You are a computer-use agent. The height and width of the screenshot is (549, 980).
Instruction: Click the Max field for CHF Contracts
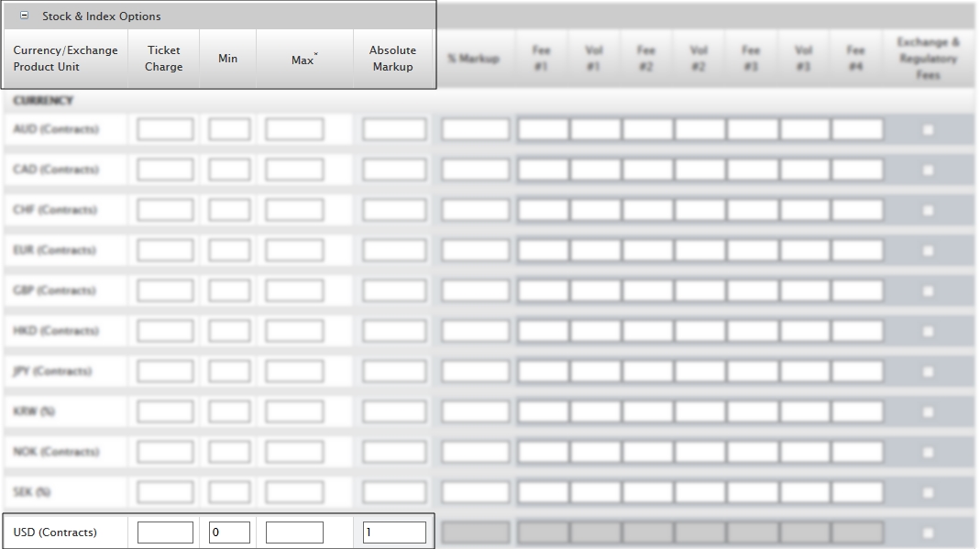293,209
